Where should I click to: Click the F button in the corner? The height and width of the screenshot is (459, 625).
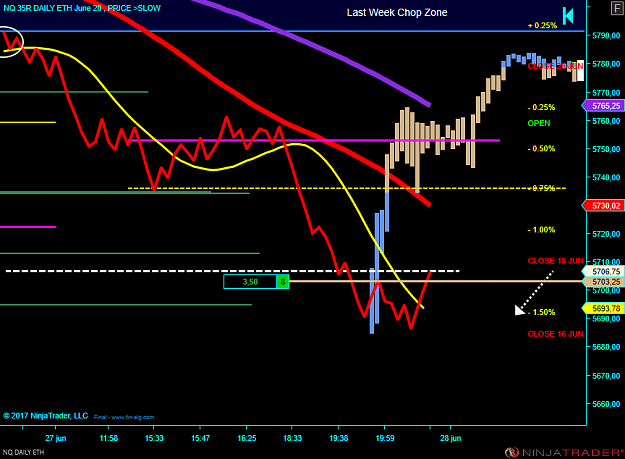point(617,8)
